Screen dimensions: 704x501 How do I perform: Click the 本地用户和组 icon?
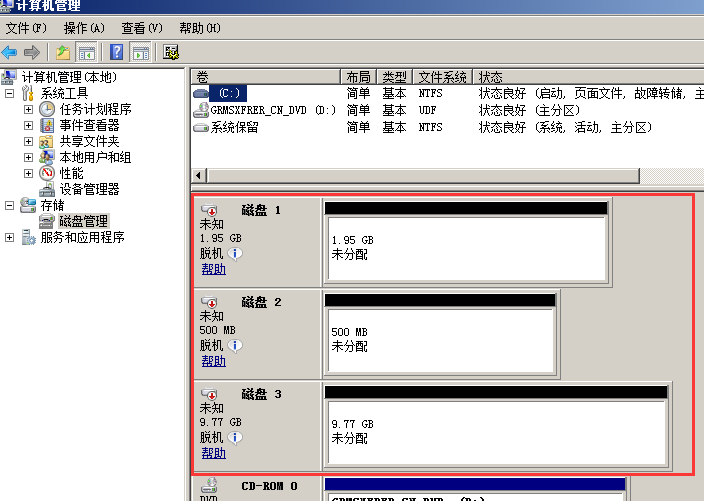click(x=47, y=157)
